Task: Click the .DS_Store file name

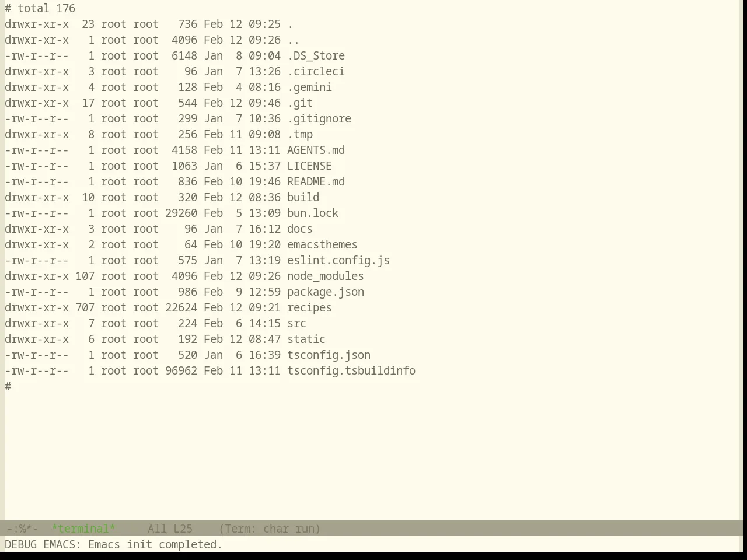Action: (316, 55)
